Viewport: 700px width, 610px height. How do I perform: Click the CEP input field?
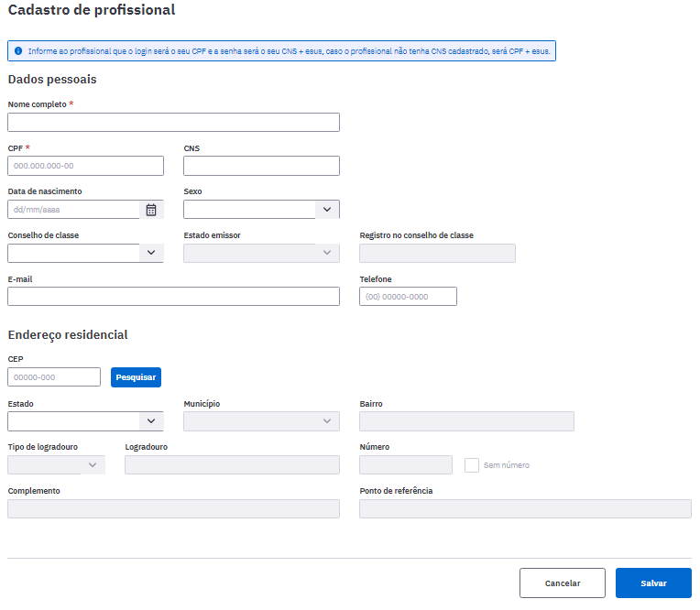click(x=54, y=377)
